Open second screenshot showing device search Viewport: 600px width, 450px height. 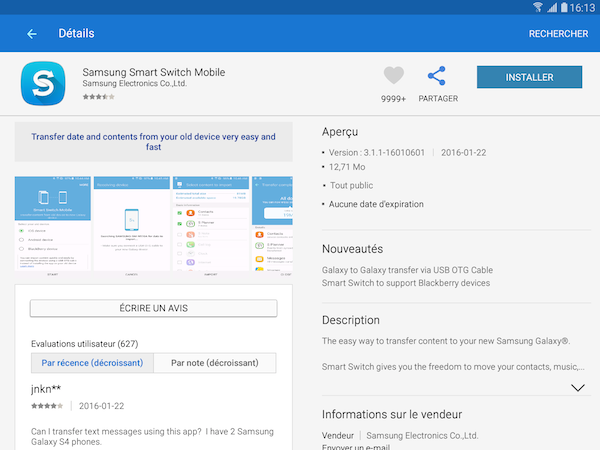(x=132, y=226)
